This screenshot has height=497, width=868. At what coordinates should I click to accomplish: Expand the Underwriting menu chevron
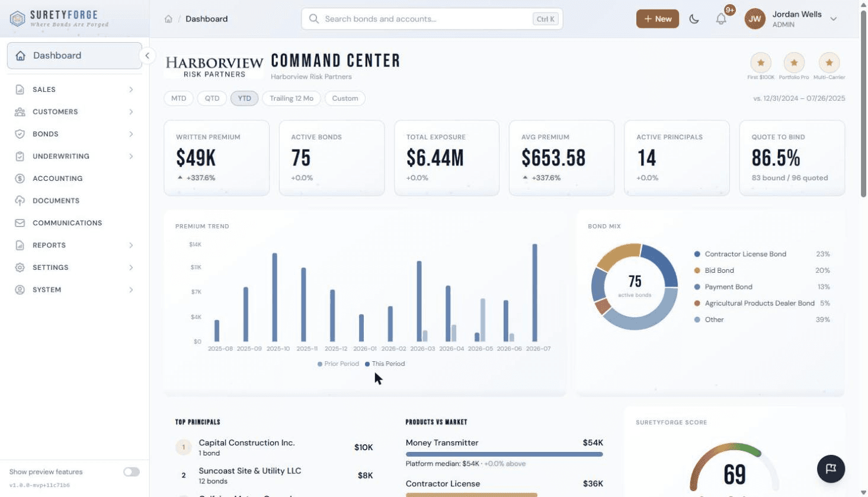pos(131,156)
